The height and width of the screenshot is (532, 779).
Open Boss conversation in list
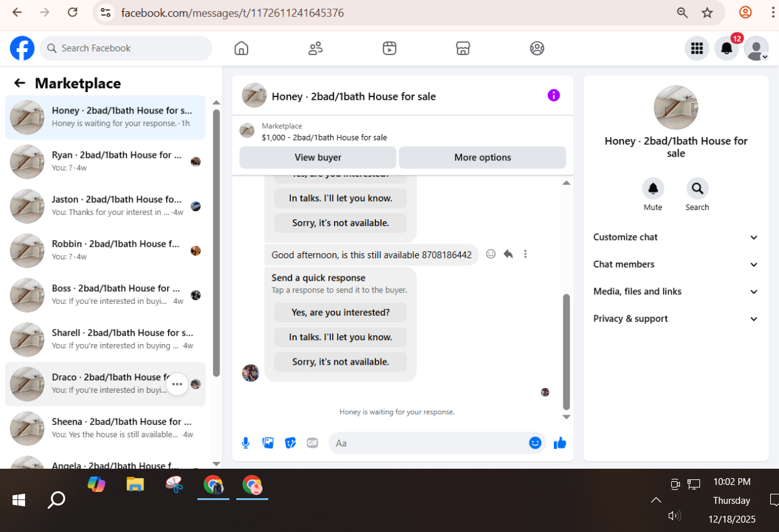click(x=105, y=295)
